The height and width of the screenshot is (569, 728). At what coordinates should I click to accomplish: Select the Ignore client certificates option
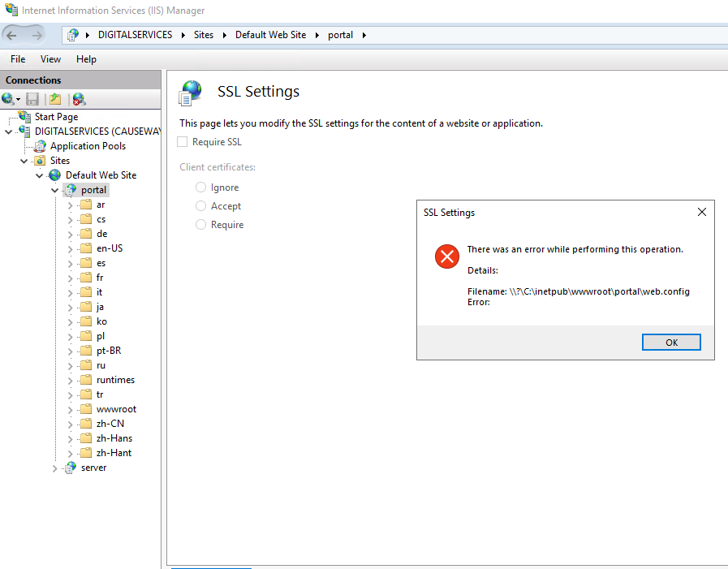pos(200,188)
